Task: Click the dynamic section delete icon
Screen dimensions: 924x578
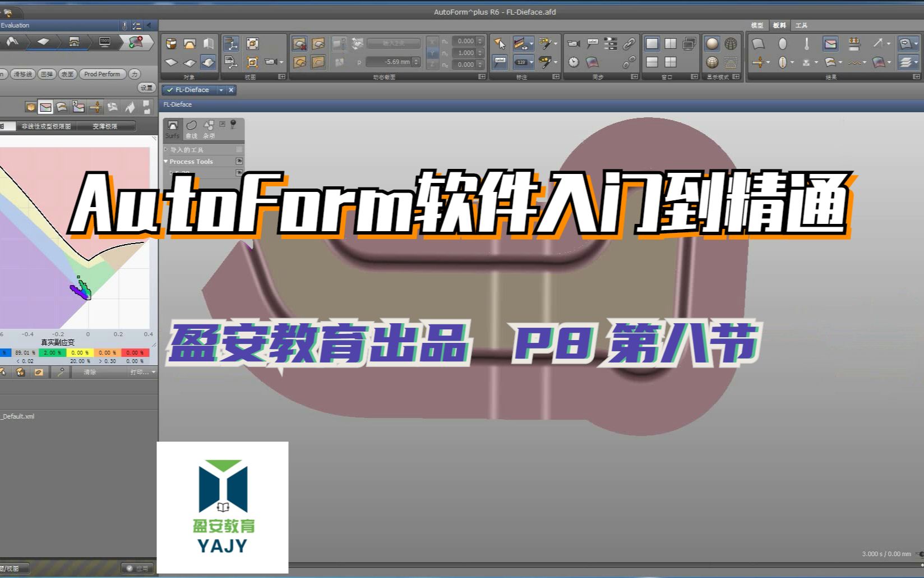Action: click(299, 44)
